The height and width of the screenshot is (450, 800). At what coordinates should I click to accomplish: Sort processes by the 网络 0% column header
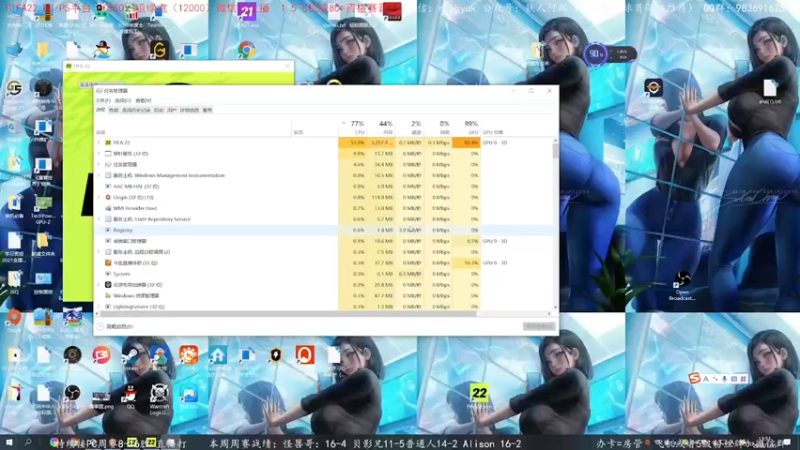pyautogui.click(x=438, y=128)
